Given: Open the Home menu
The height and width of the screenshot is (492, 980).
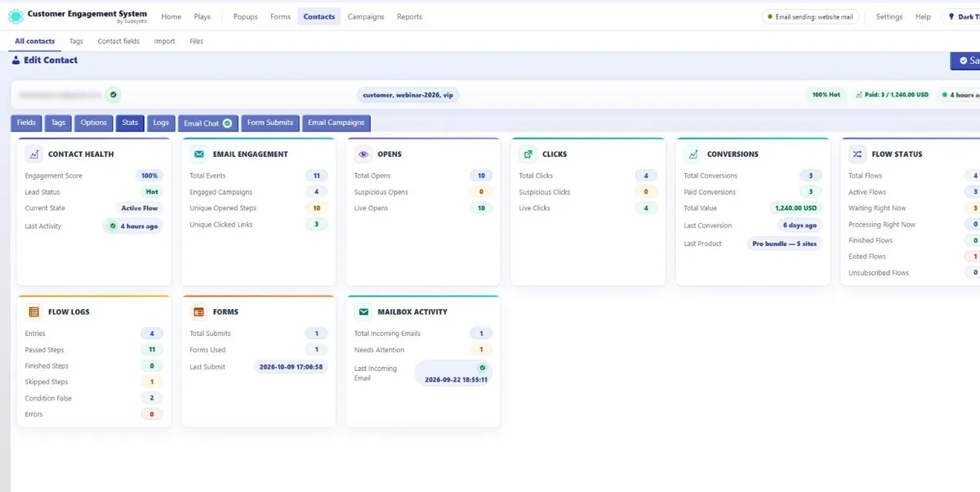Looking at the screenshot, I should pos(171,16).
